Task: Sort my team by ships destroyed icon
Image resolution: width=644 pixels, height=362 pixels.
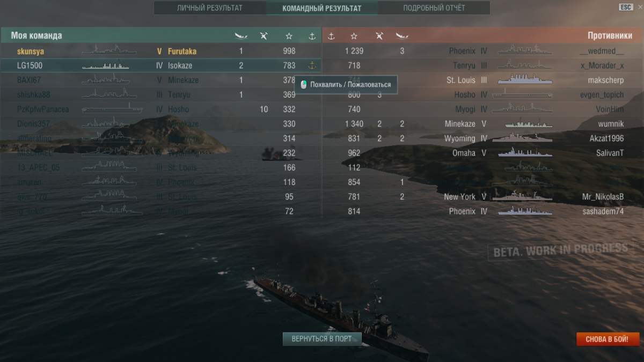Action: coord(241,36)
